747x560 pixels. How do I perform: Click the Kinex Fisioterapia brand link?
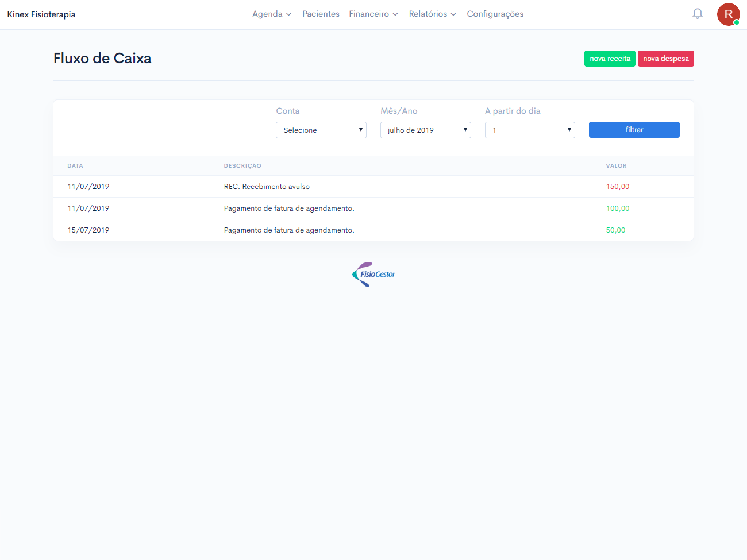click(41, 14)
